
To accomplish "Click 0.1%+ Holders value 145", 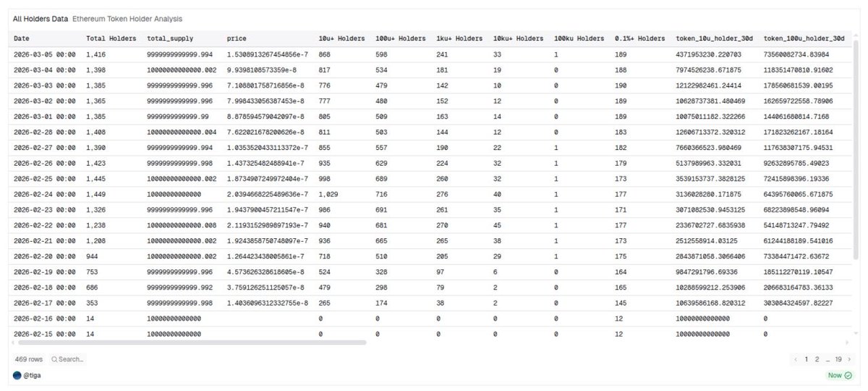I will [x=621, y=303].
